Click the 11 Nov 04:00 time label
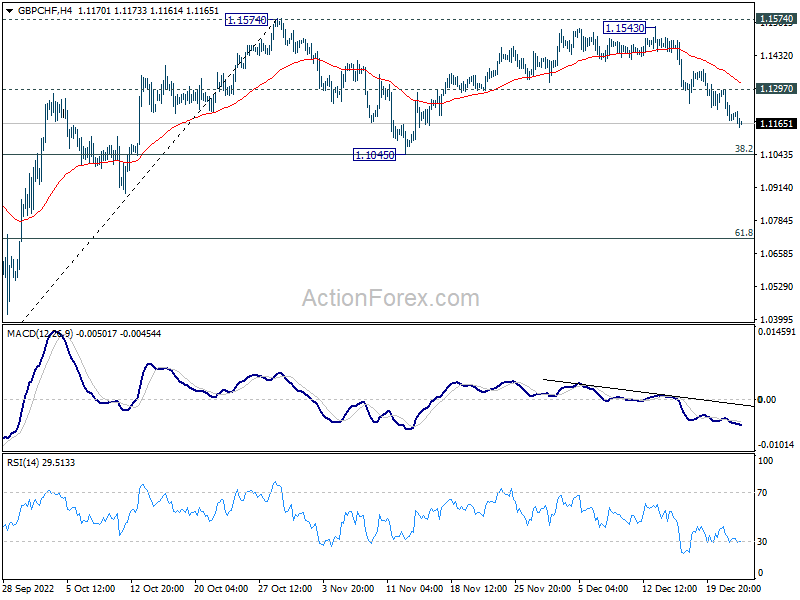Viewport: 800px width, 600px height. pos(414,589)
